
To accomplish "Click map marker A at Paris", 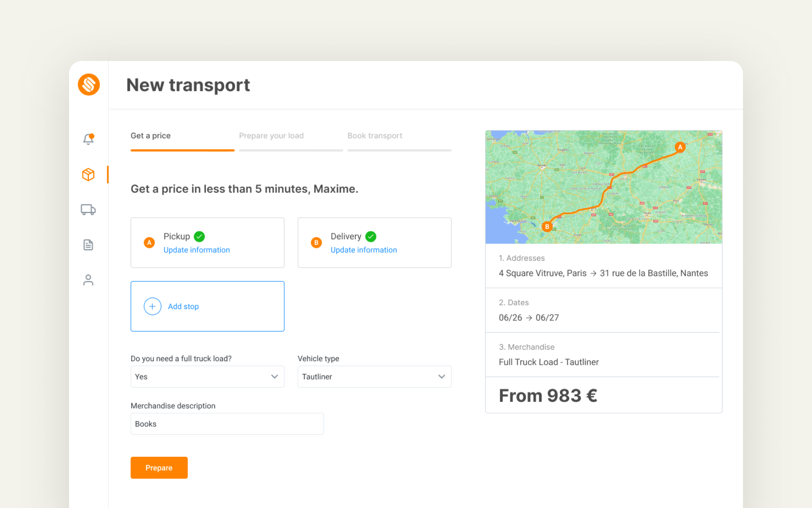I will point(680,147).
